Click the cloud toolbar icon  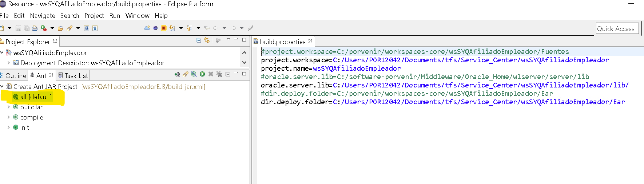tap(147, 28)
